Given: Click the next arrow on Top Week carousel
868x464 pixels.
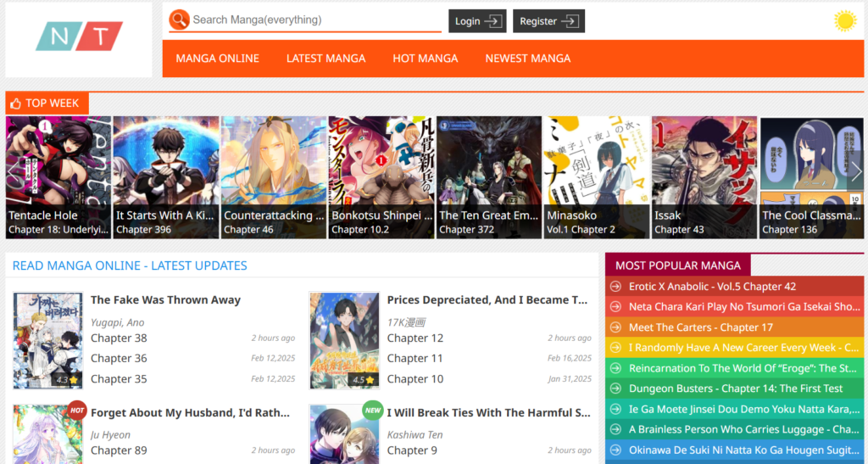Looking at the screenshot, I should pyautogui.click(x=856, y=171).
